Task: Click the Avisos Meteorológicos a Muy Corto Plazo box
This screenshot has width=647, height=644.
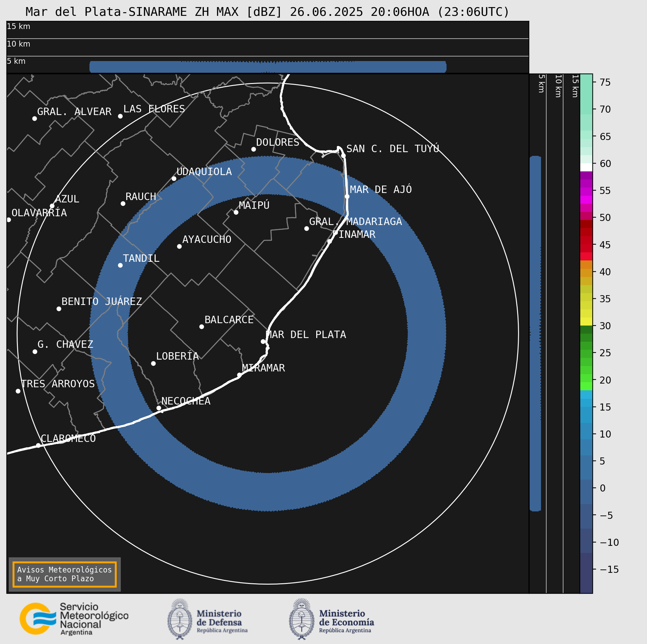Action: 64,574
